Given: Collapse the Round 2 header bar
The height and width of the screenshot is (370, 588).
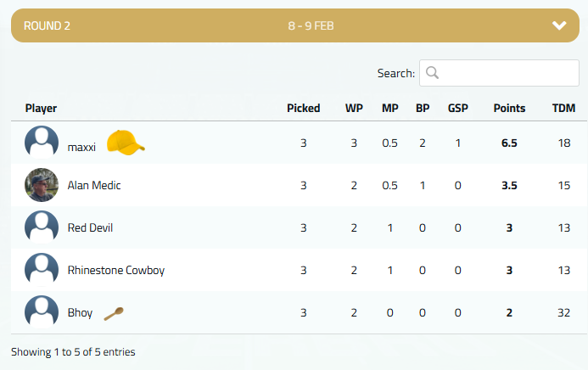Looking at the screenshot, I should (295, 25).
